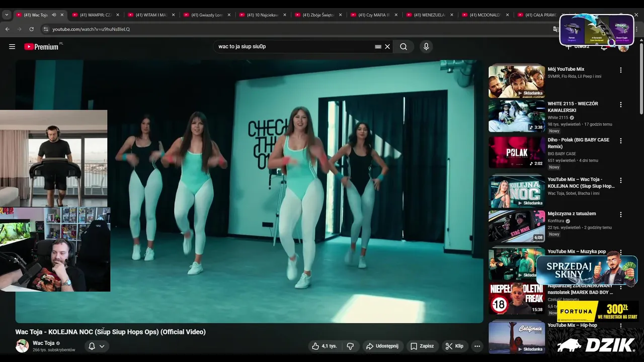Share the video via Udostępnij
This screenshot has height=362, width=644.
click(x=382, y=346)
